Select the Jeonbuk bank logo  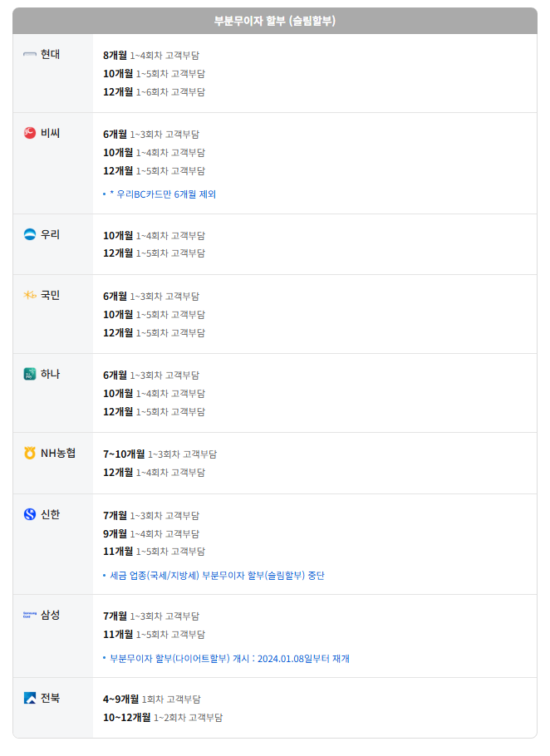[x=30, y=698]
